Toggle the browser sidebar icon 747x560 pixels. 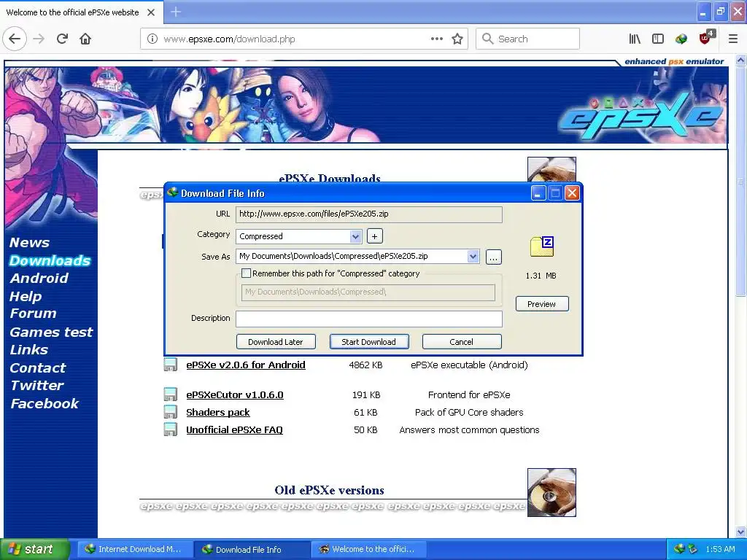658,39
